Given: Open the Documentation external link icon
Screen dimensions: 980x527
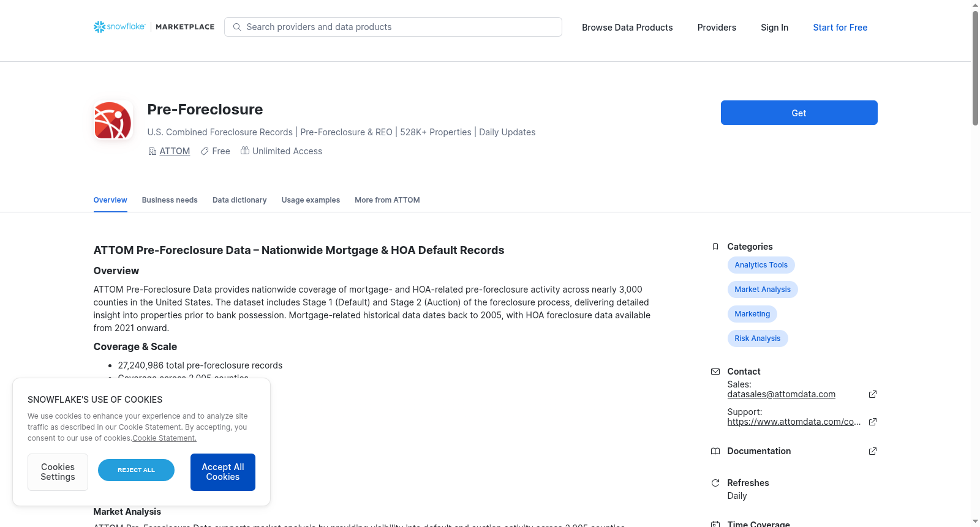Looking at the screenshot, I should pos(873,451).
